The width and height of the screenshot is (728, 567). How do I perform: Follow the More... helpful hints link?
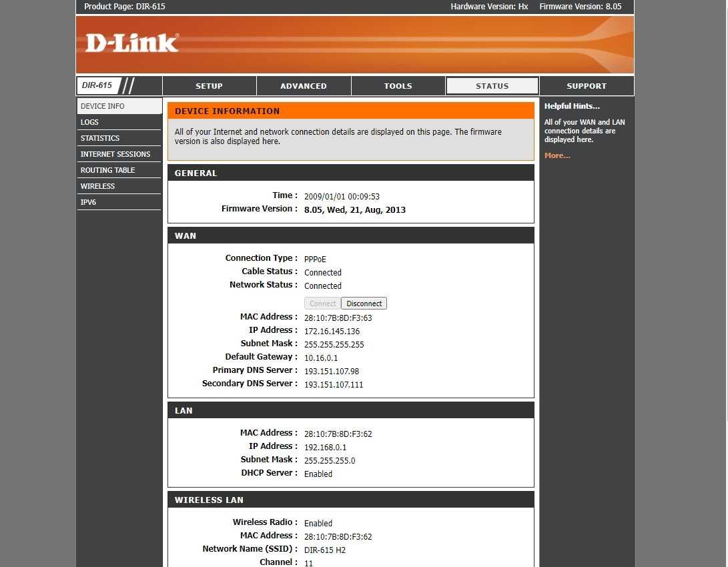557,155
